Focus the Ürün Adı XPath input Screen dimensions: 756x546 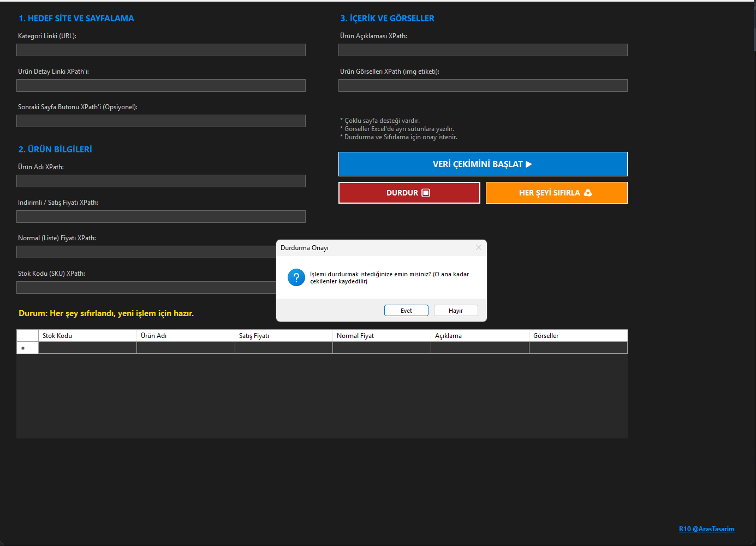pyautogui.click(x=161, y=181)
